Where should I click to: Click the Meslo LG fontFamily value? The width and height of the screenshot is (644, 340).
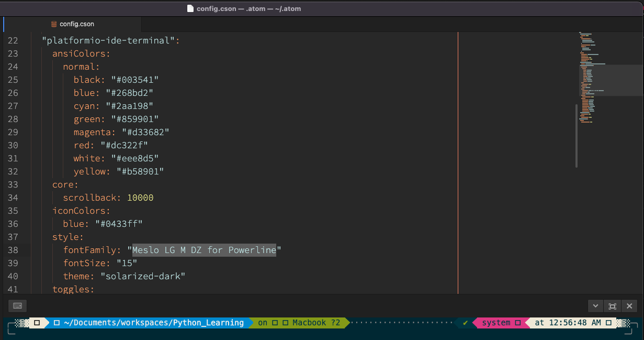click(x=204, y=250)
